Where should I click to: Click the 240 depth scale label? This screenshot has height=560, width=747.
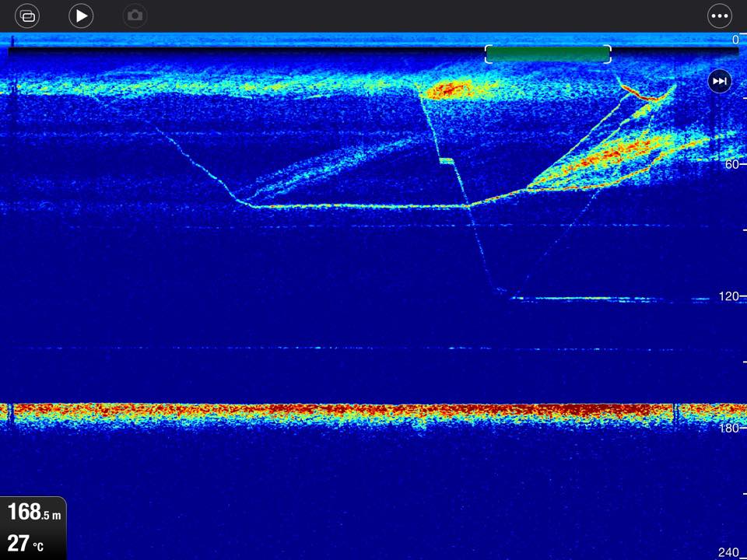(x=729, y=552)
